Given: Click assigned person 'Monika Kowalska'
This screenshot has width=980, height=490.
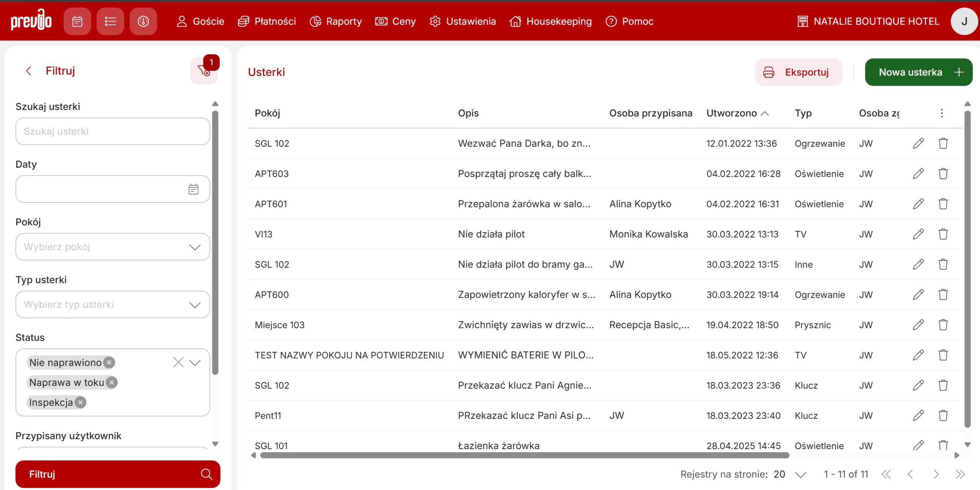Looking at the screenshot, I should click(x=648, y=234).
